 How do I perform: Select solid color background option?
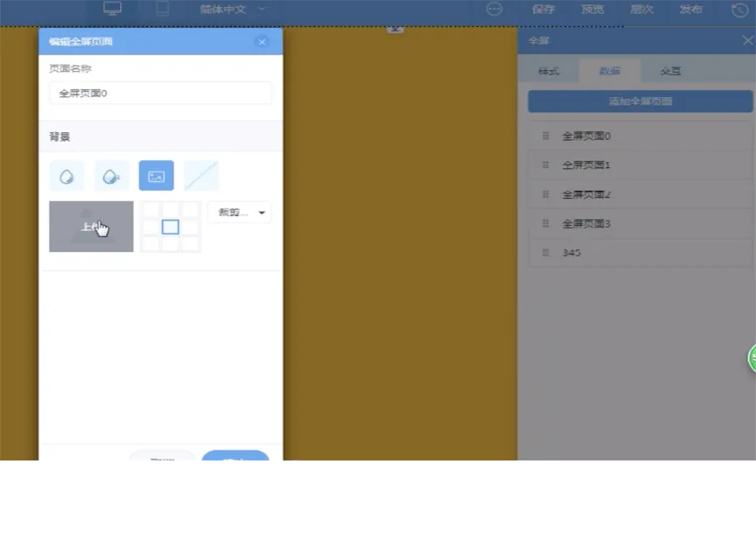click(66, 176)
